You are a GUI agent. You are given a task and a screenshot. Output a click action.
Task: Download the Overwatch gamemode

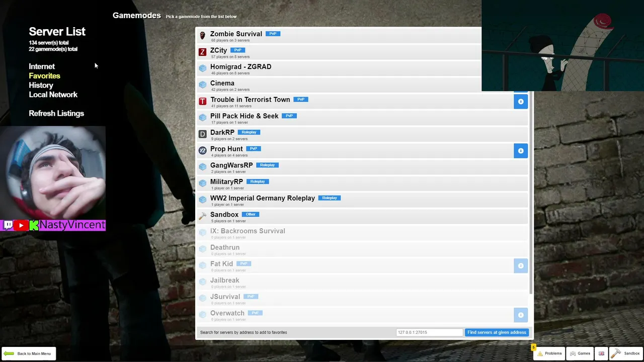pyautogui.click(x=521, y=315)
